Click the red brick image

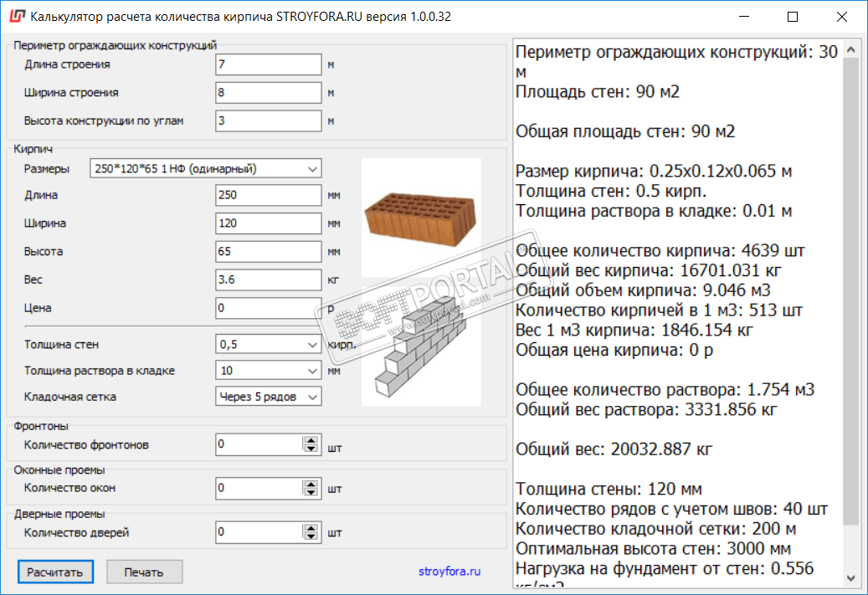[419, 217]
